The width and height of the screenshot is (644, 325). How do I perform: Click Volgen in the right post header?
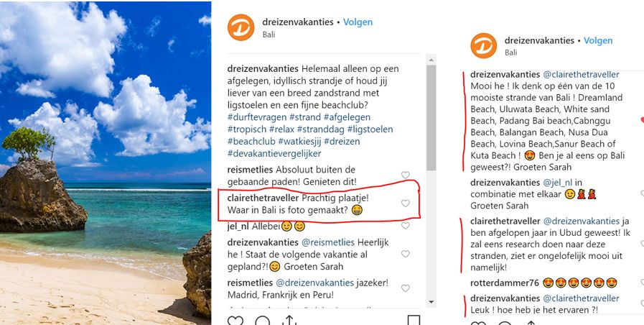tap(599, 40)
